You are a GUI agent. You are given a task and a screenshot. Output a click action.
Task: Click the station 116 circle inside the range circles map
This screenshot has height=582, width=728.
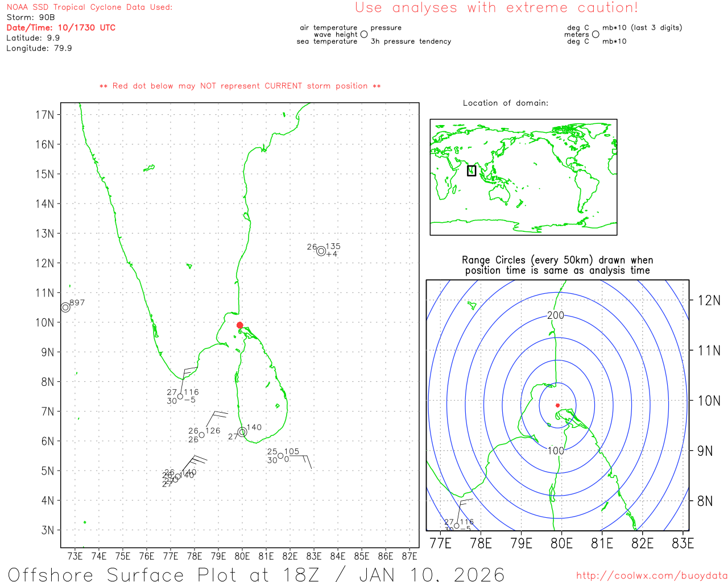click(x=456, y=526)
